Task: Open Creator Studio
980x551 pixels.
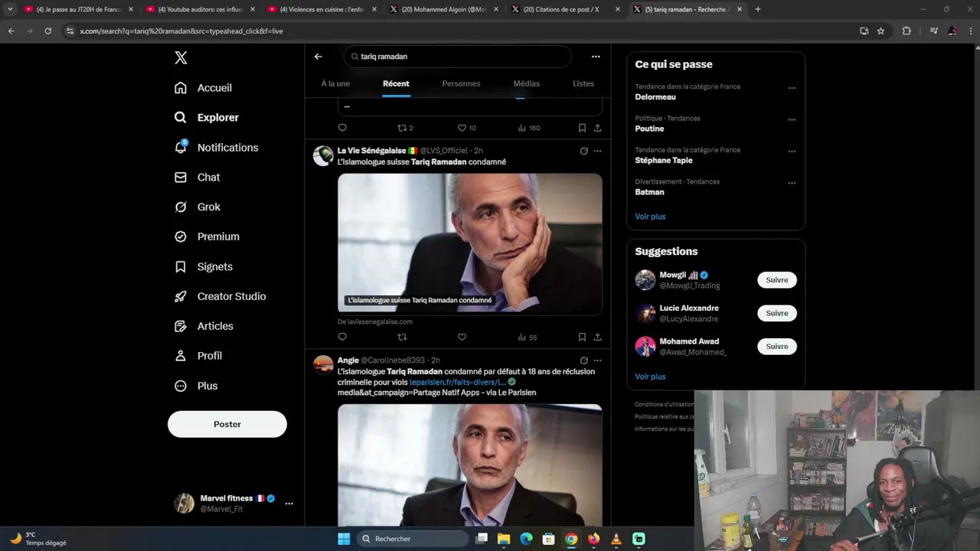Action: point(220,296)
